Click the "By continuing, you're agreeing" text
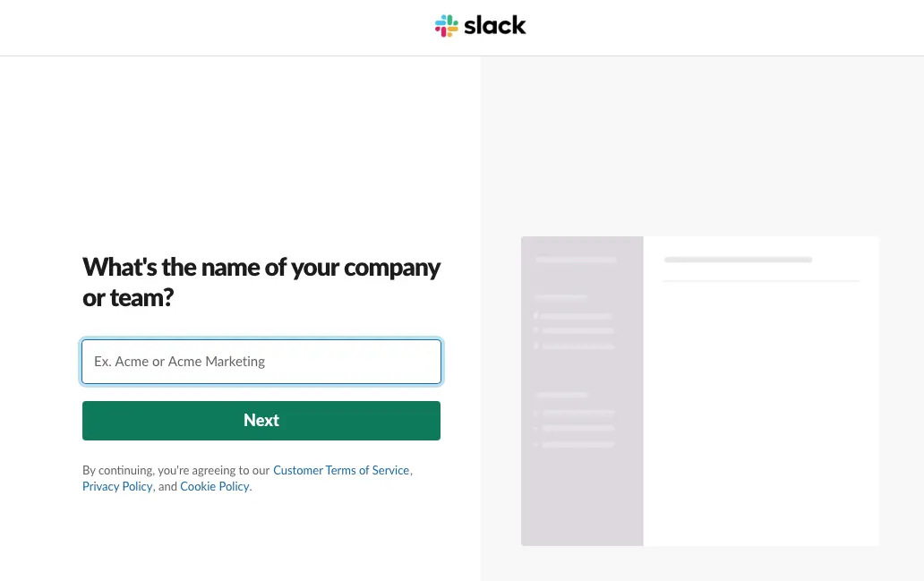The width and height of the screenshot is (924, 581). (x=177, y=470)
